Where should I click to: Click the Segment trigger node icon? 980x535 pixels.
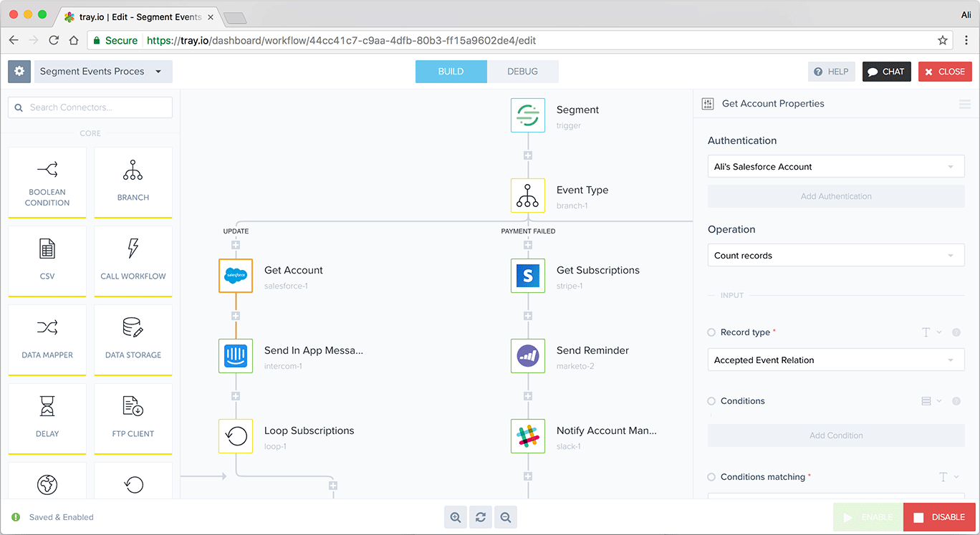tap(528, 115)
